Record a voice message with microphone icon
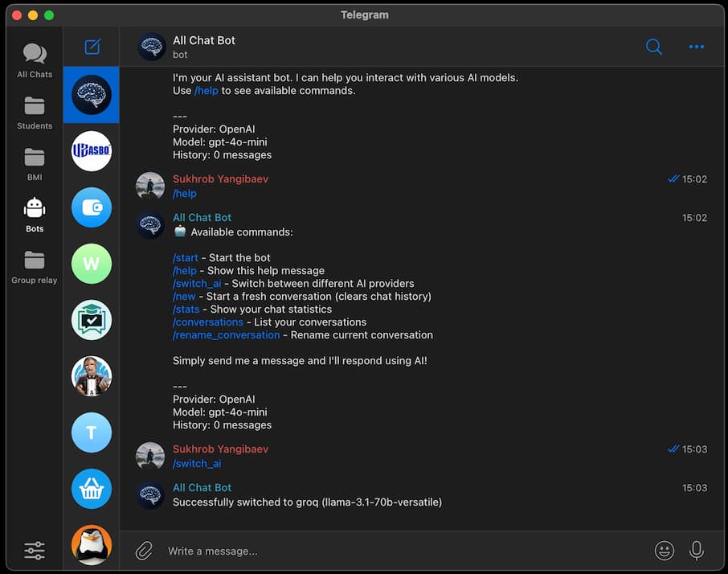Image resolution: width=728 pixels, height=574 pixels. tap(697, 551)
